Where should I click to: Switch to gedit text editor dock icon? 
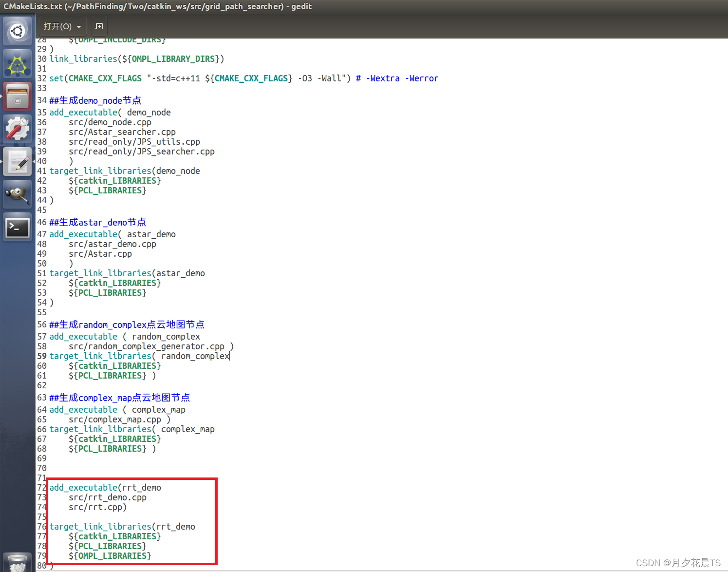click(18, 162)
